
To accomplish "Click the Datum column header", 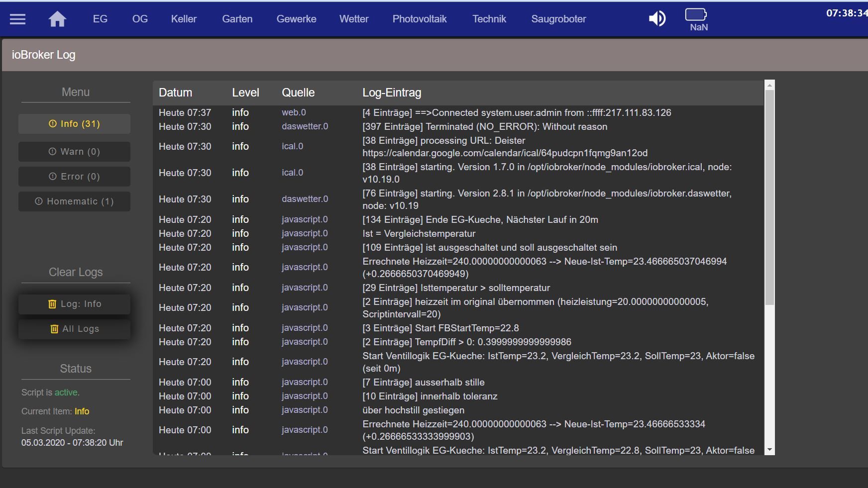I will point(175,93).
